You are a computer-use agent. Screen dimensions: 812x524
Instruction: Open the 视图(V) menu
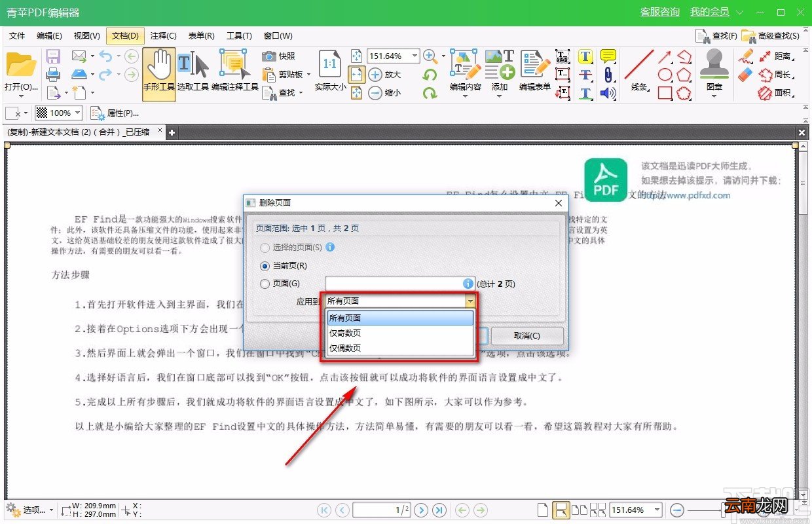[86, 35]
